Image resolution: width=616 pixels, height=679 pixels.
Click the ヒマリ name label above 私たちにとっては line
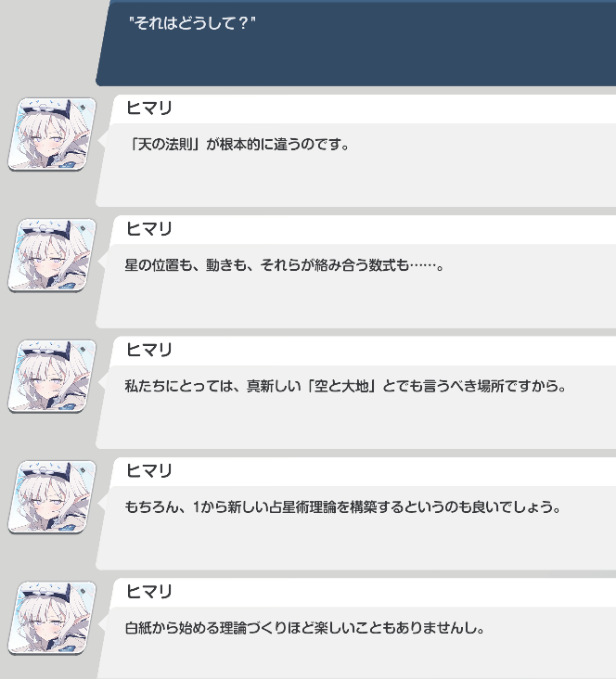pos(149,350)
